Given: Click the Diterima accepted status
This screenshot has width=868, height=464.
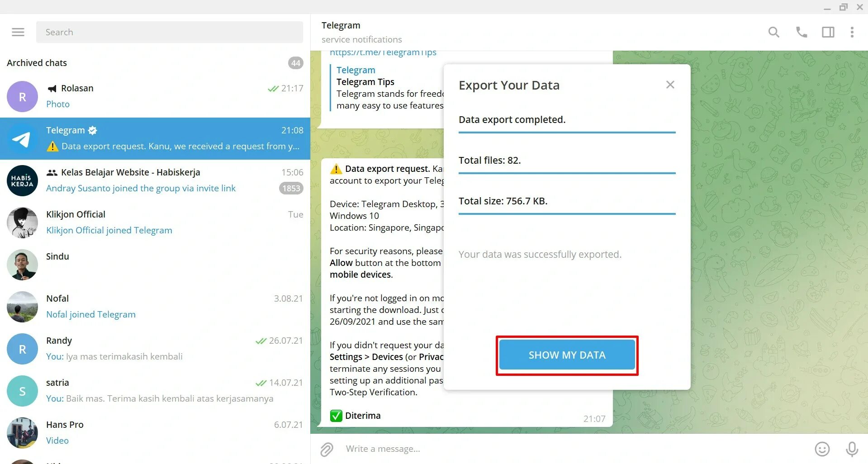Looking at the screenshot, I should [x=363, y=416].
